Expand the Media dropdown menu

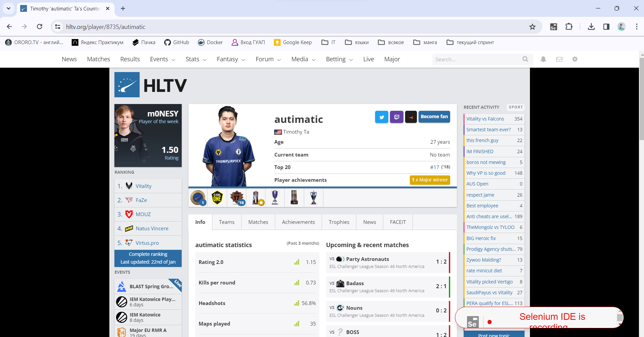point(303,59)
